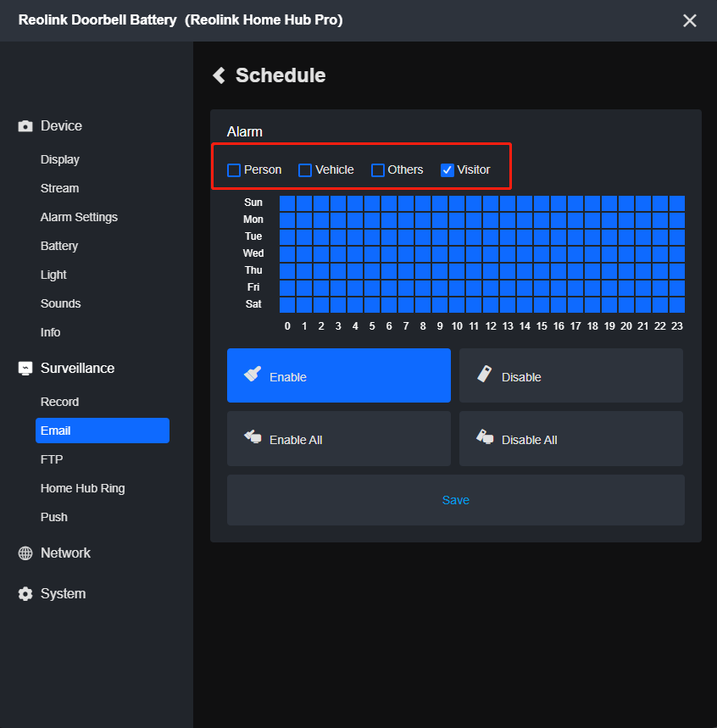The image size is (717, 728).
Task: Click the Network globe icon
Action: [x=25, y=553]
